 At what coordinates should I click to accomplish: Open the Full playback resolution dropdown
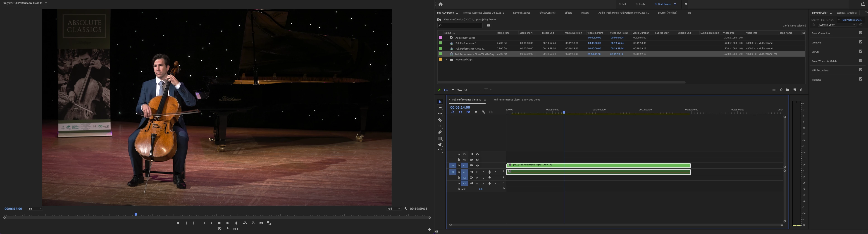393,209
